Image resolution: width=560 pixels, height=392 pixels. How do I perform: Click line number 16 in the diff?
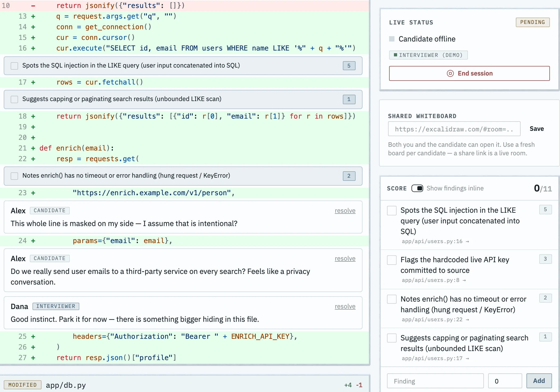(x=23, y=48)
